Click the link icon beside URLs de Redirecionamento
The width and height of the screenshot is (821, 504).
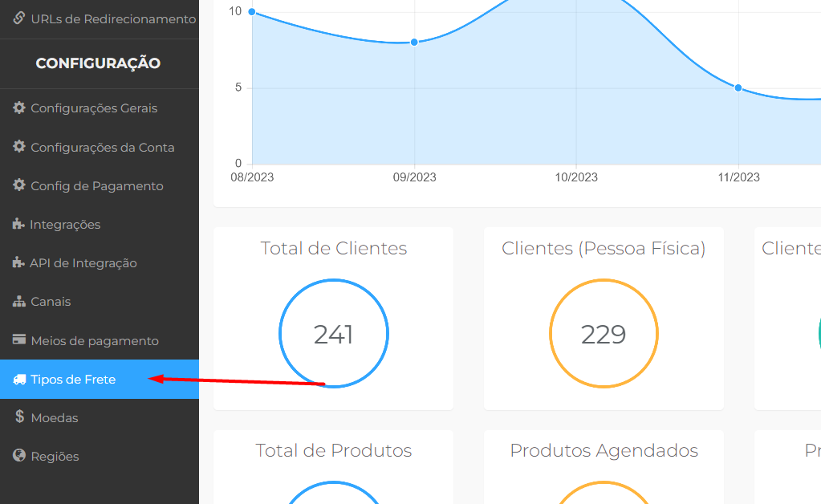pos(18,18)
